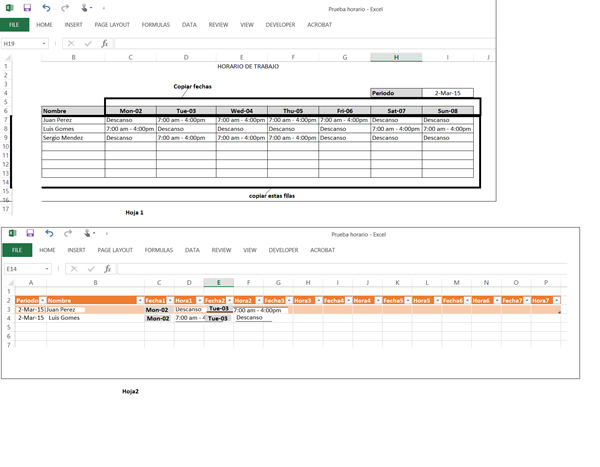The width and height of the screenshot is (600, 467).
Task: Open the DATA tab in the lower window
Action: pos(192,250)
